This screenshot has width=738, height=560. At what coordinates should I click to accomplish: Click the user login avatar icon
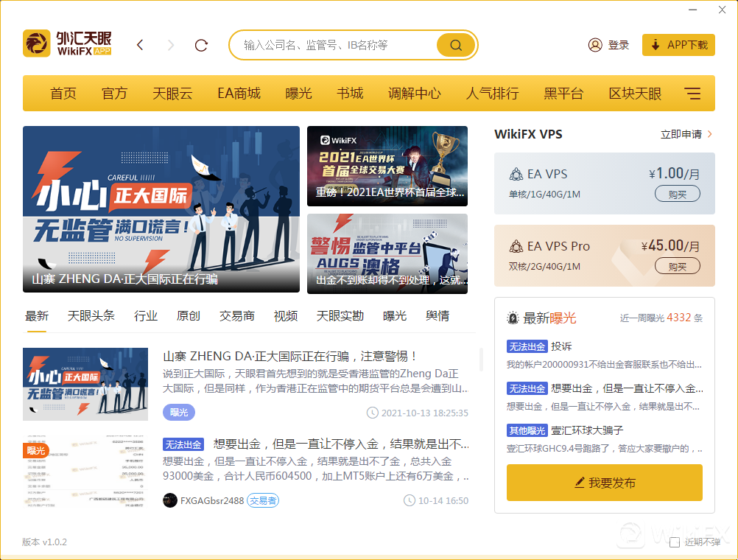[595, 45]
